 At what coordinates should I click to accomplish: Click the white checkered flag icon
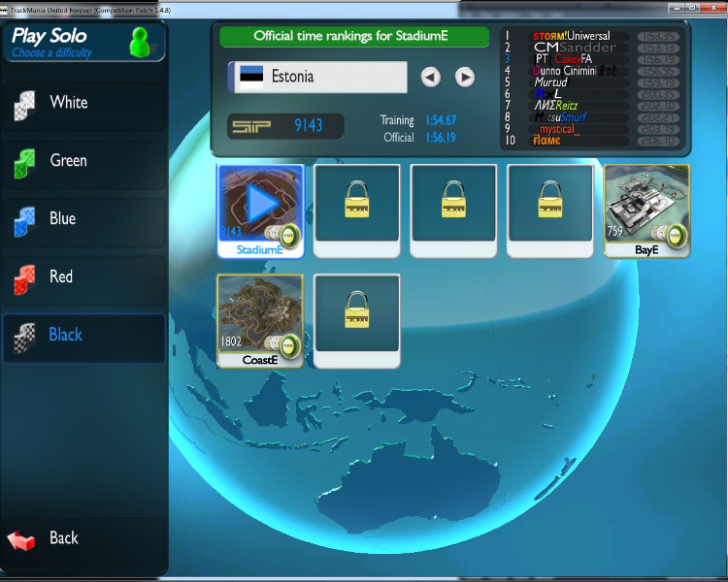[24, 105]
